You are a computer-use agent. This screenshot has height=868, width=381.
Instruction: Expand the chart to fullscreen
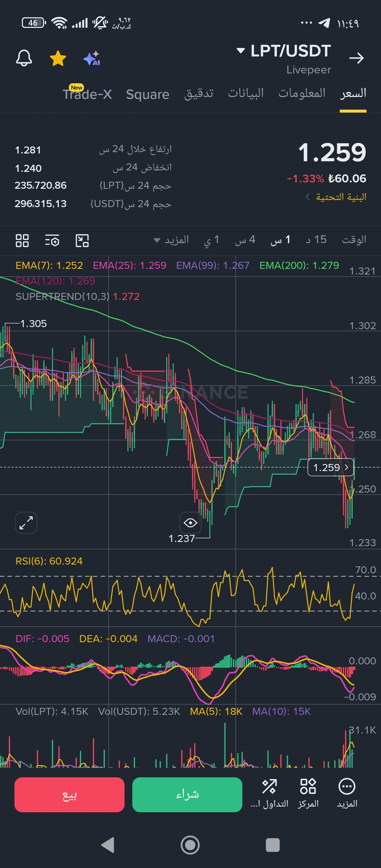point(26,523)
